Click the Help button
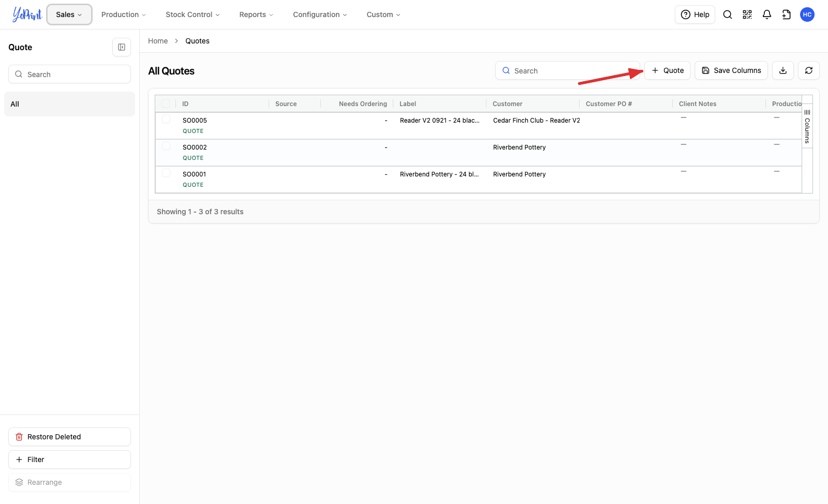Viewport: 828px width, 504px height. (x=695, y=14)
